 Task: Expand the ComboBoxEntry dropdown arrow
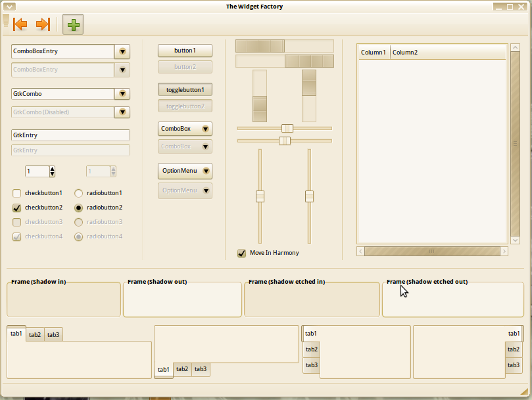pyautogui.click(x=122, y=51)
